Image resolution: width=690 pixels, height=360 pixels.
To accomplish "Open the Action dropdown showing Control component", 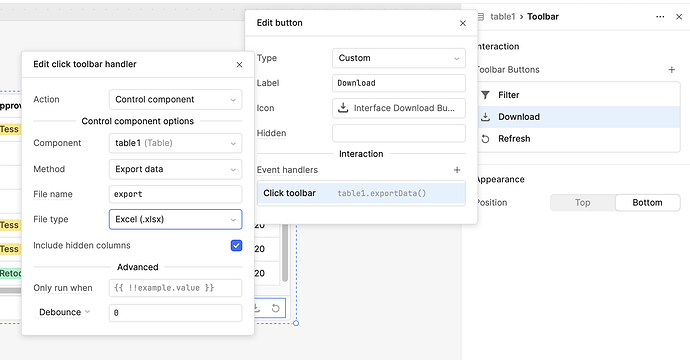I will tap(176, 99).
